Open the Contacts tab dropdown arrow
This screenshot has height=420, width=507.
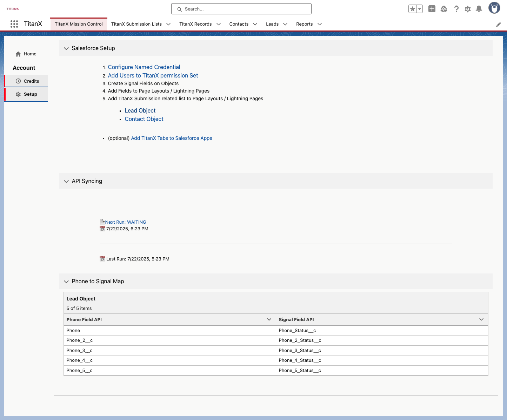pos(255,24)
